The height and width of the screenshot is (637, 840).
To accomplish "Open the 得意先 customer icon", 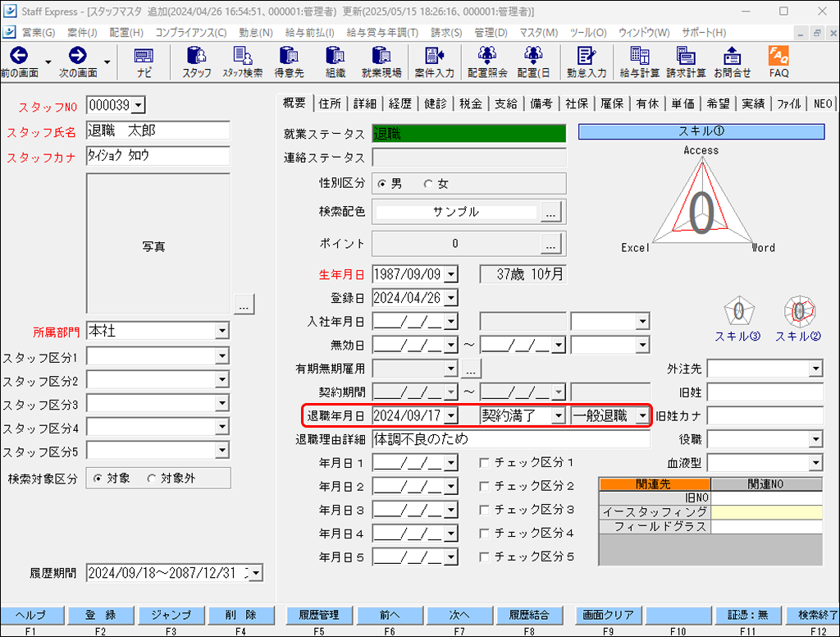I will click(289, 56).
